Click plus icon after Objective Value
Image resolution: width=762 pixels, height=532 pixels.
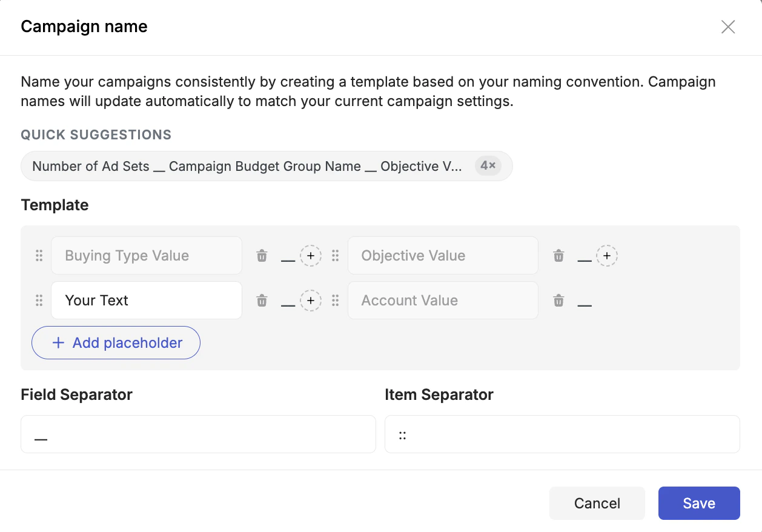coord(607,256)
